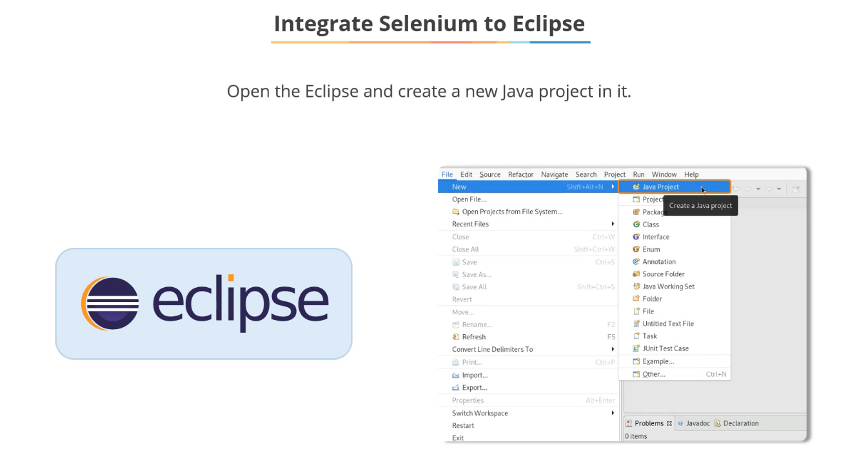Choose Java Project from New submenu
868x473 pixels.
click(675, 187)
